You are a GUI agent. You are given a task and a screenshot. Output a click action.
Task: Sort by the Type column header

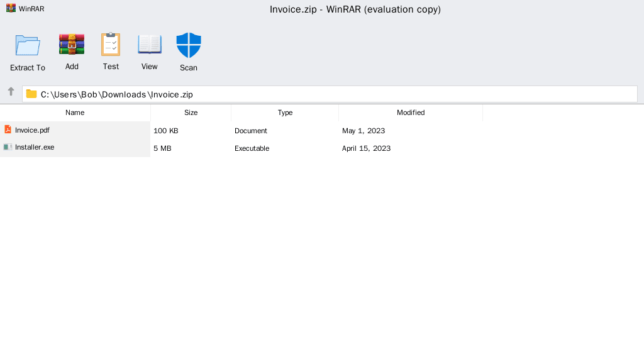[285, 112]
